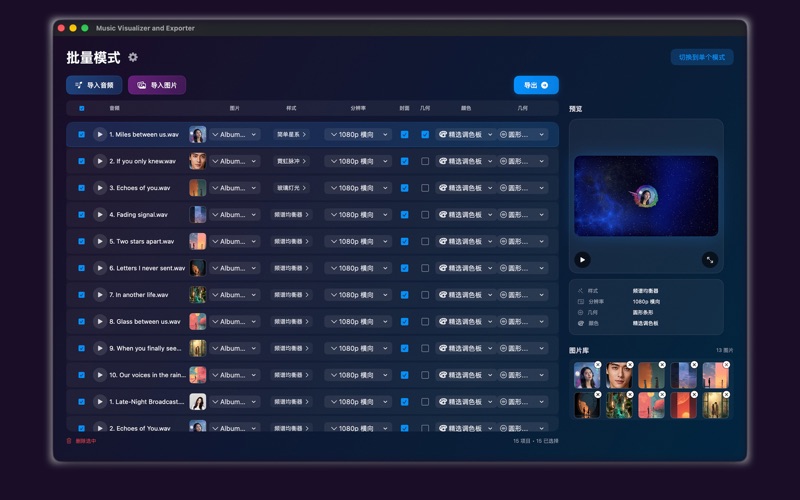Click play icon for Letters I never sent.wav
Image resolution: width=800 pixels, height=500 pixels.
[99, 268]
